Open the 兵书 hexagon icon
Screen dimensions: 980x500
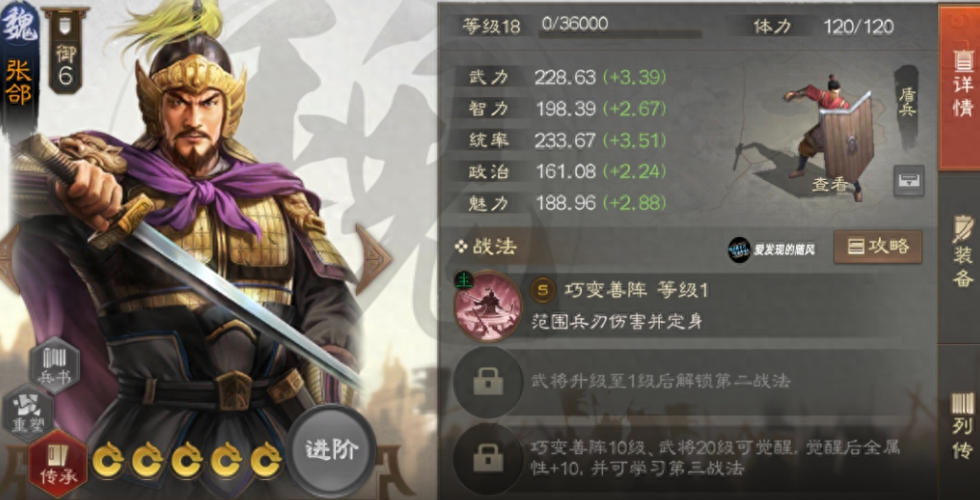(55, 365)
